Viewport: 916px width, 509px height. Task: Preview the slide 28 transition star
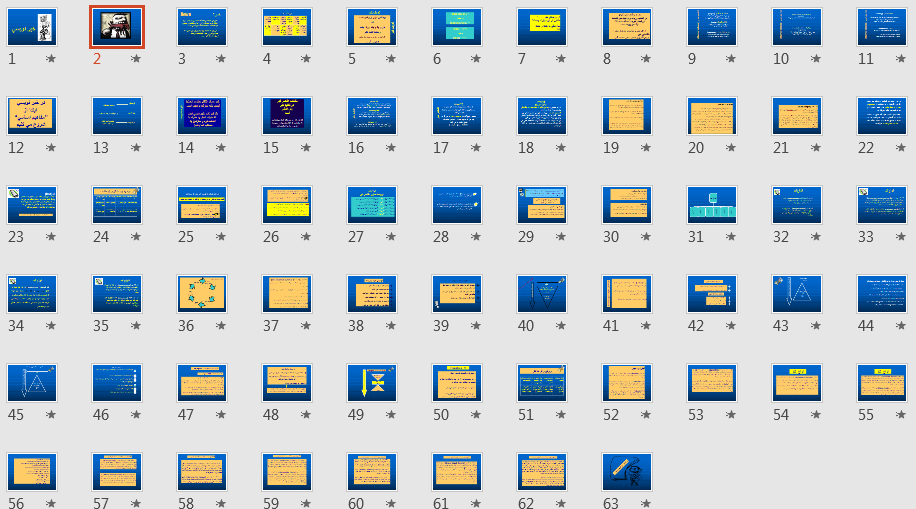pos(476,237)
